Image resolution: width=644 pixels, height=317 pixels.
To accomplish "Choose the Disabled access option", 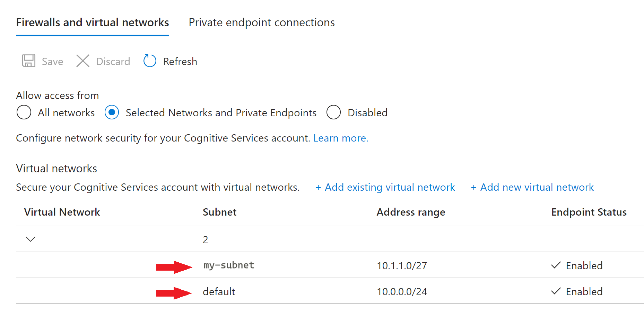I will [x=333, y=112].
